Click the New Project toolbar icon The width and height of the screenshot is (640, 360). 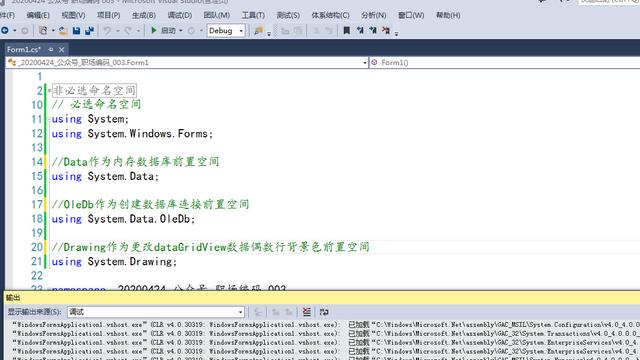(43, 31)
